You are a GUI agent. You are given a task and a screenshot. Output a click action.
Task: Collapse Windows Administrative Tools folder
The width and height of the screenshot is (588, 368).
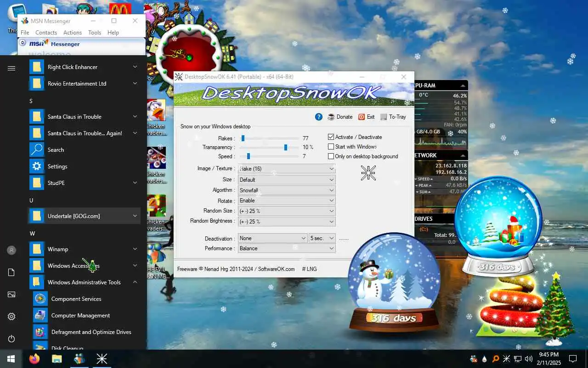(84, 282)
